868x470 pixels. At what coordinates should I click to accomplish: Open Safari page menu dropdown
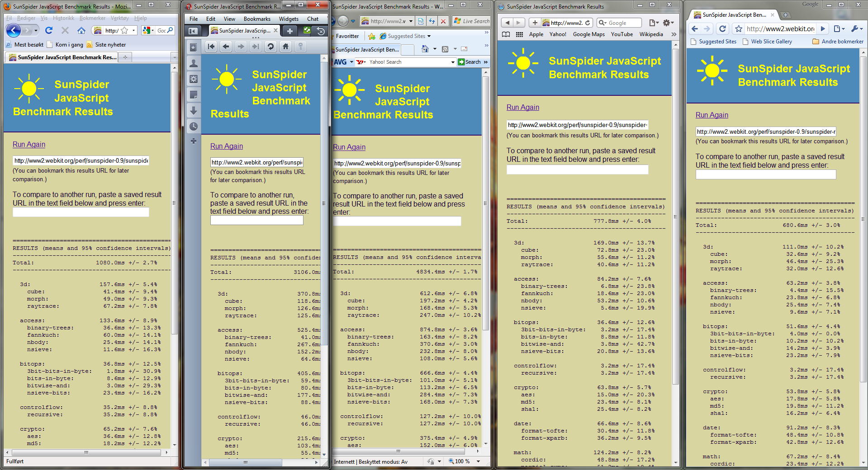tap(654, 23)
